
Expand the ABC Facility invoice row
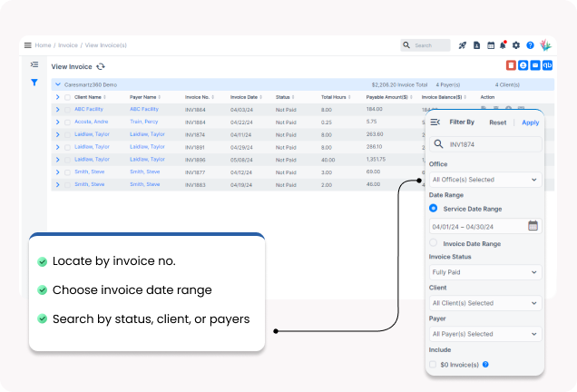pyautogui.click(x=57, y=109)
